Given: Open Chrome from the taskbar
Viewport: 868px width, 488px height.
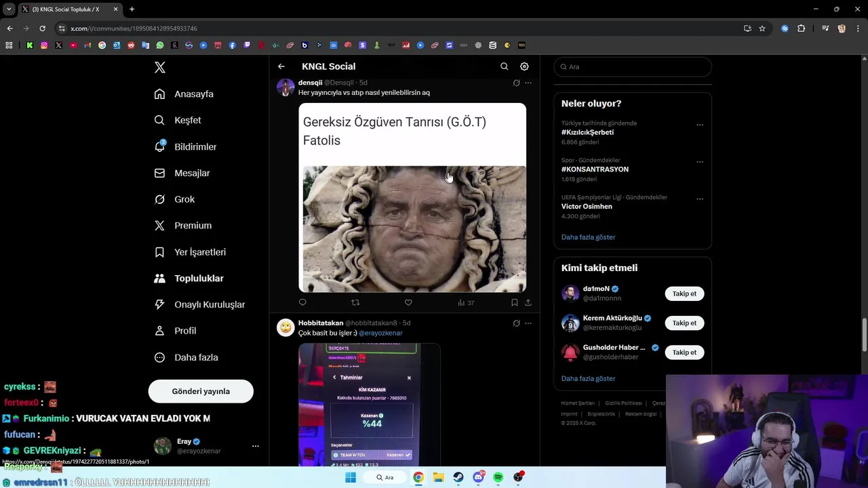Looking at the screenshot, I should coord(418,477).
